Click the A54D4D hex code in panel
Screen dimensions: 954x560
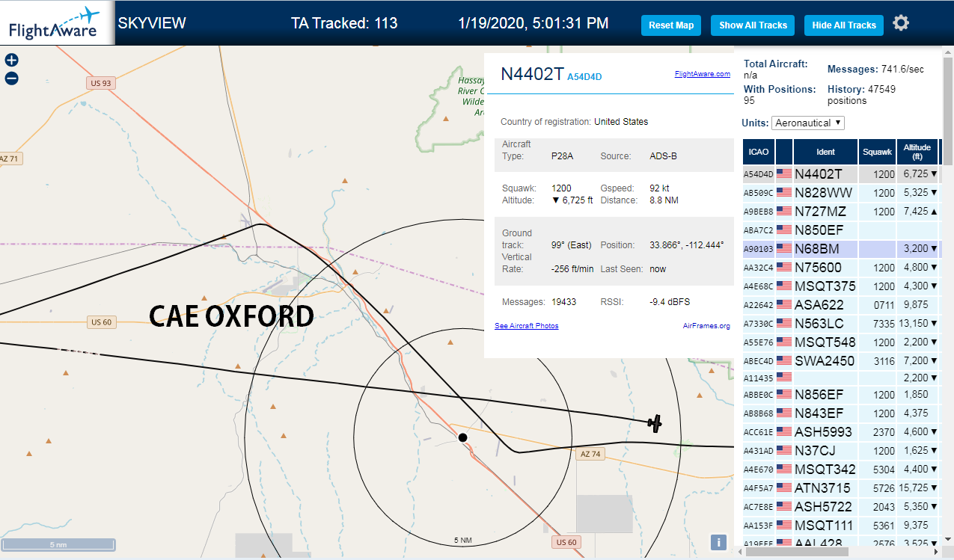click(585, 76)
